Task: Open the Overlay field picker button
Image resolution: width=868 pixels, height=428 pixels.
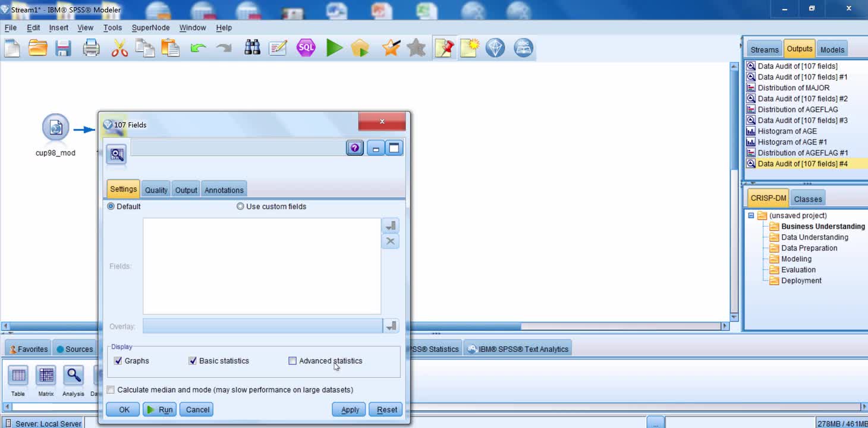Action: [x=391, y=326]
